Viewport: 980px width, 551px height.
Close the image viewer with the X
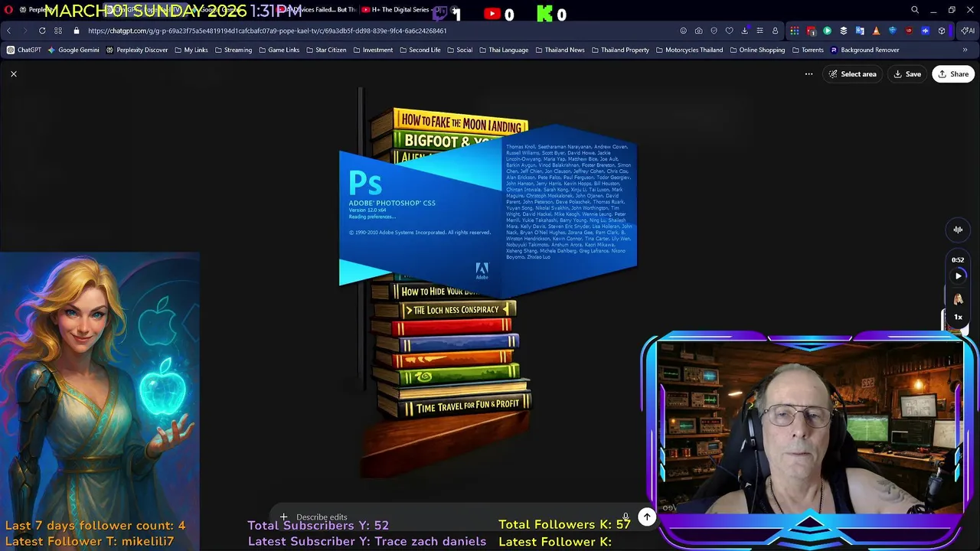(x=13, y=74)
